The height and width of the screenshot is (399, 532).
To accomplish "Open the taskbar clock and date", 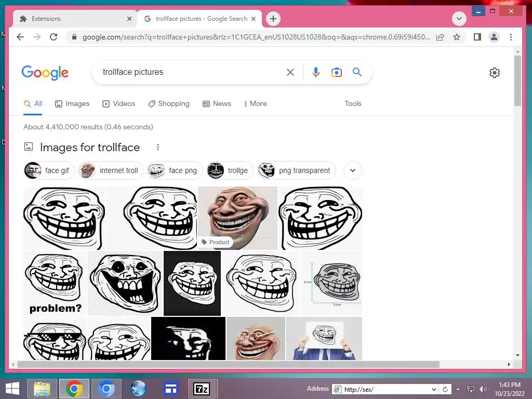I will click(509, 389).
